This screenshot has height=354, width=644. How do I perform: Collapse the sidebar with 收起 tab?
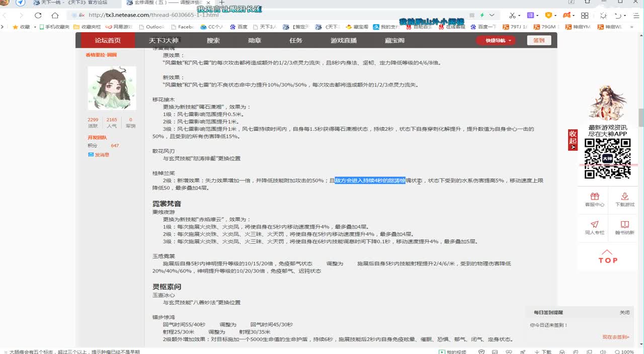[573, 140]
